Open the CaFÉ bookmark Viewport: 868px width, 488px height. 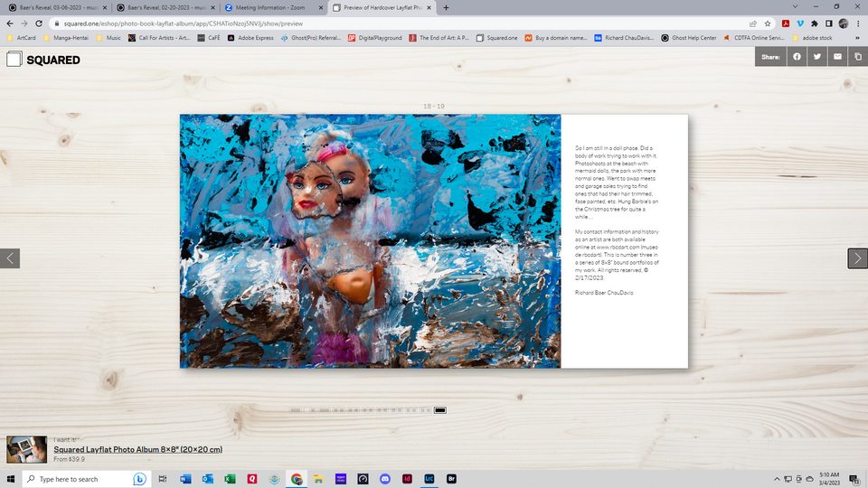[209, 38]
